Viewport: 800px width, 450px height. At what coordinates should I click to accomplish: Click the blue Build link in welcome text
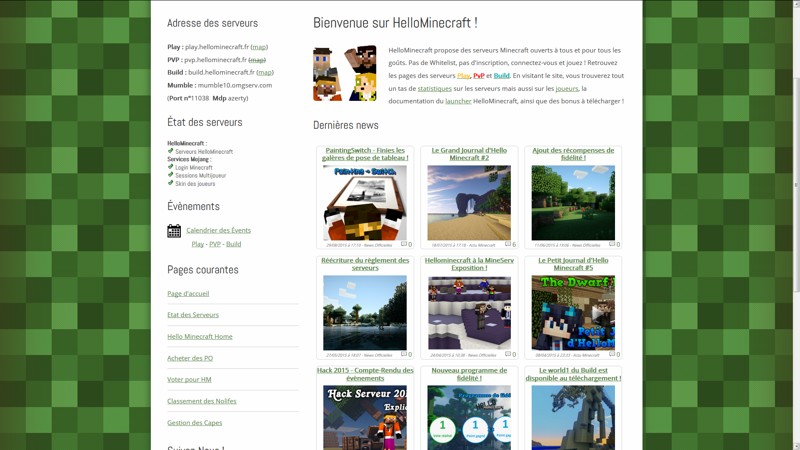pos(502,76)
